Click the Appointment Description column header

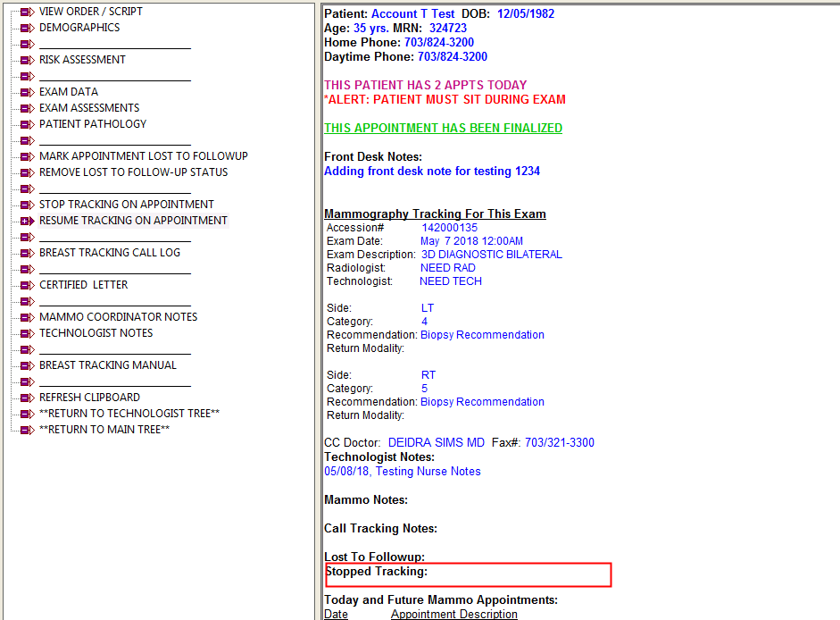click(x=453, y=614)
